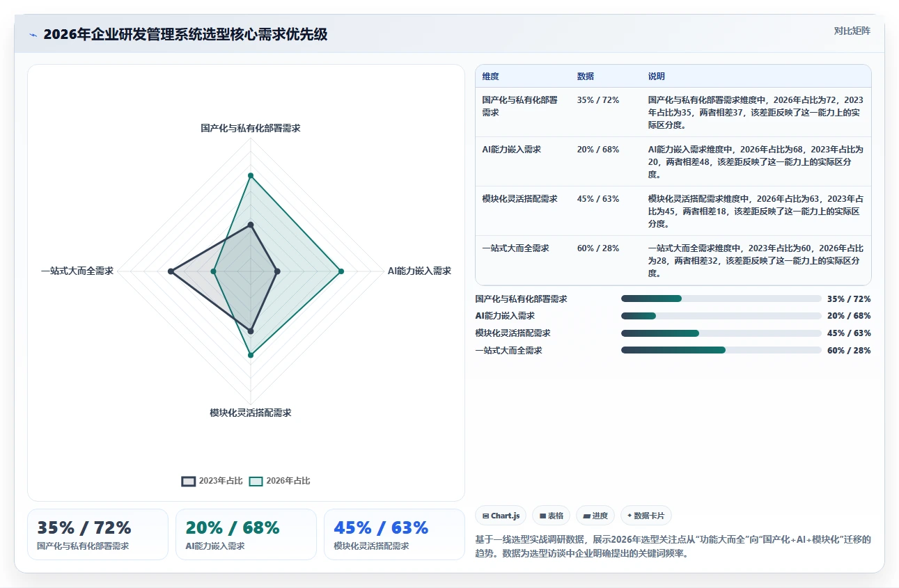899x588 pixels.
Task: Click the 20% / 68% data card
Action: 246,534
